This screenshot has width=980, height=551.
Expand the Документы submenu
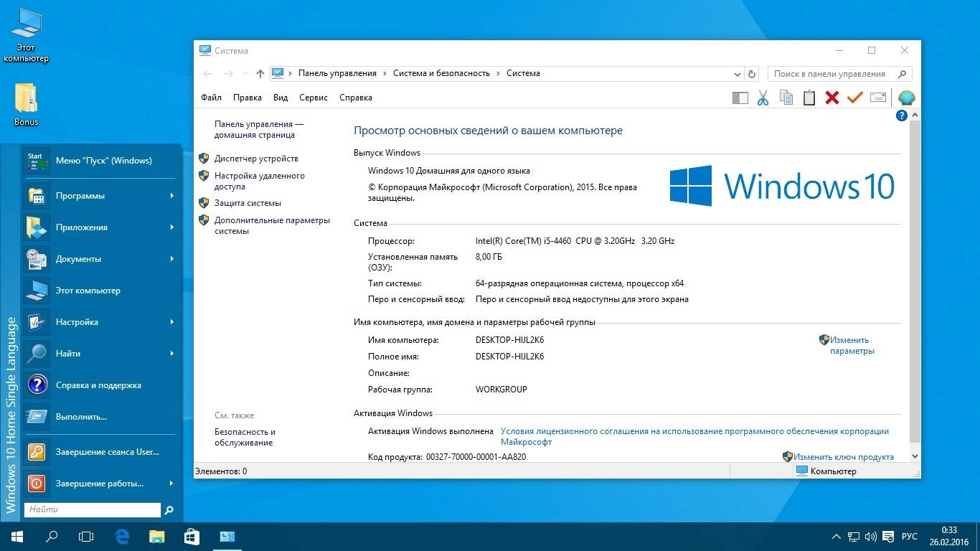click(x=172, y=259)
